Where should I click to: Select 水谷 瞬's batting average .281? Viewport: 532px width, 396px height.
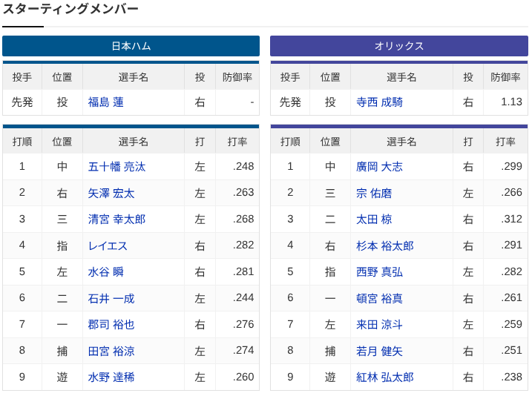pos(243,271)
